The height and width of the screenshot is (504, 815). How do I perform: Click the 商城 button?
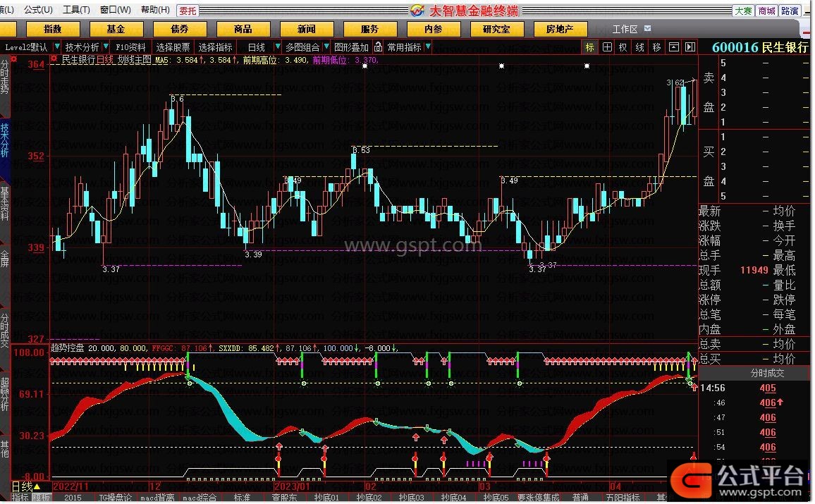(x=766, y=11)
